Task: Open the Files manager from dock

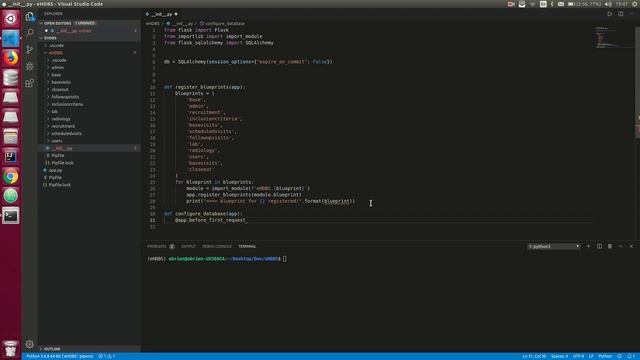Action: click(x=11, y=137)
